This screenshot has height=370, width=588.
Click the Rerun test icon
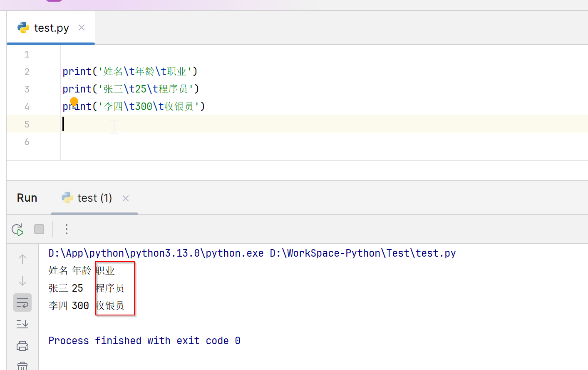coord(17,230)
